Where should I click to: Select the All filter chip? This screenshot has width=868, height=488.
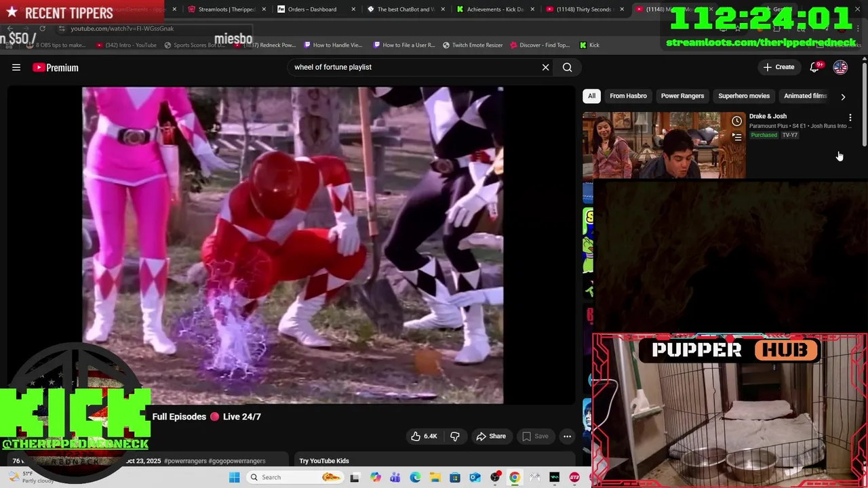tap(591, 96)
